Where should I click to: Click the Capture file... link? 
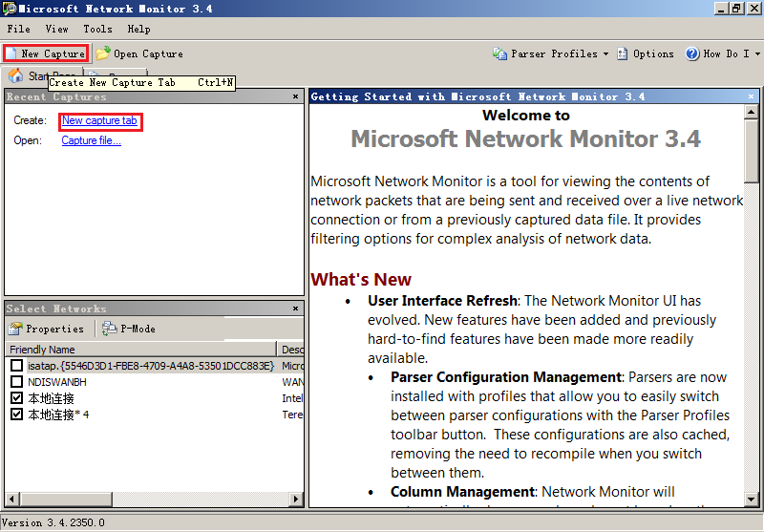[91, 140]
